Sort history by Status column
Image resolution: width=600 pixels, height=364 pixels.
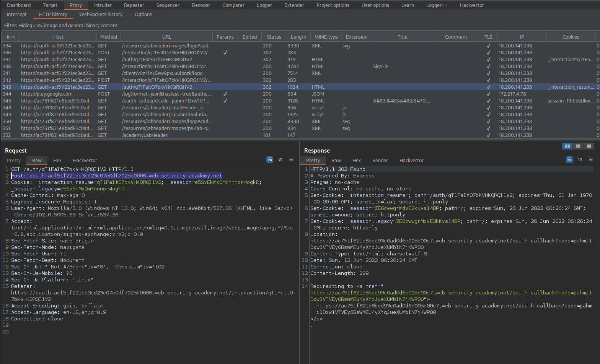[x=274, y=37]
